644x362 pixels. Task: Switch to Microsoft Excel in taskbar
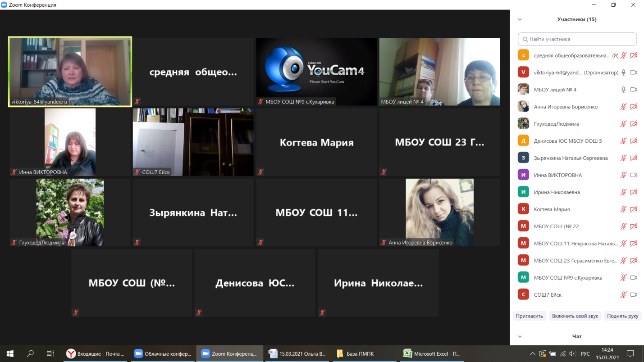[432, 354]
